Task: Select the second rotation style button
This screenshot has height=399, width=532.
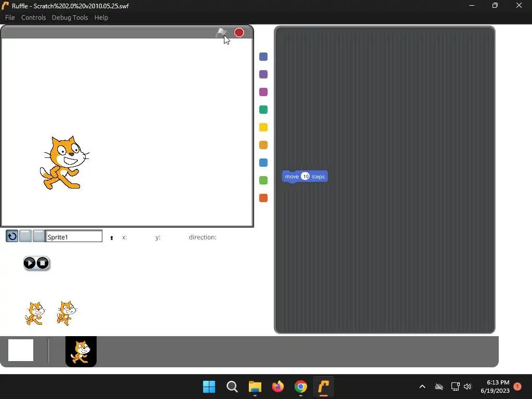Action: (25, 236)
